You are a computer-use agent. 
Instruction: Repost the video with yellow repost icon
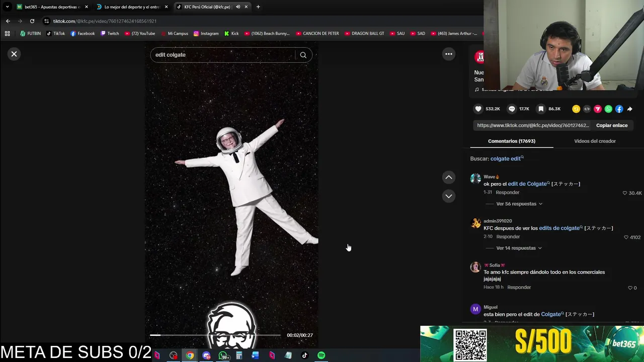(576, 109)
